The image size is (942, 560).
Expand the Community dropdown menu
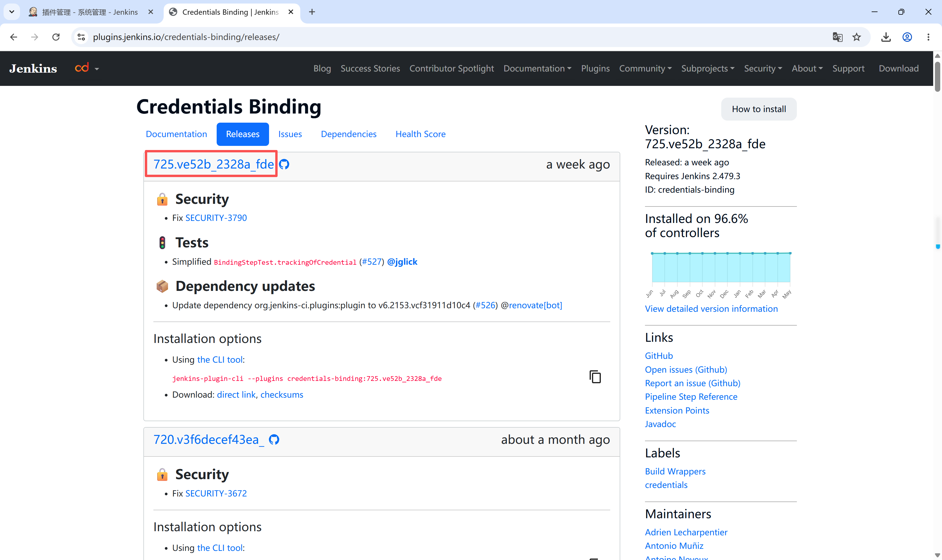click(x=646, y=69)
